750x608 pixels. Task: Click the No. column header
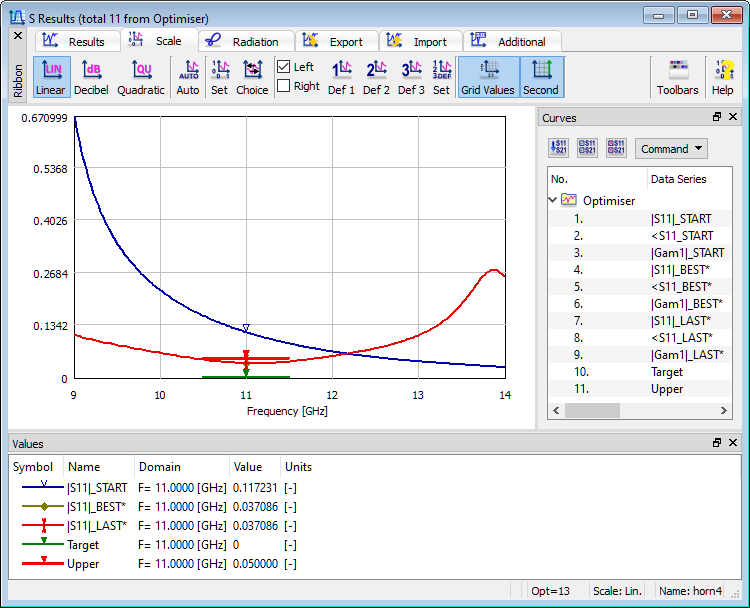(597, 179)
